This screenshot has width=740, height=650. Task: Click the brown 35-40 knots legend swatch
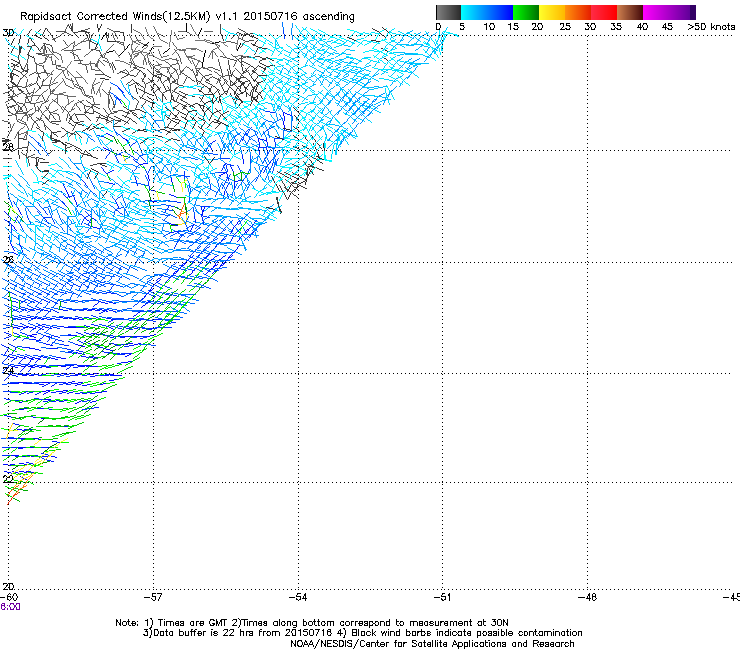coord(630,12)
